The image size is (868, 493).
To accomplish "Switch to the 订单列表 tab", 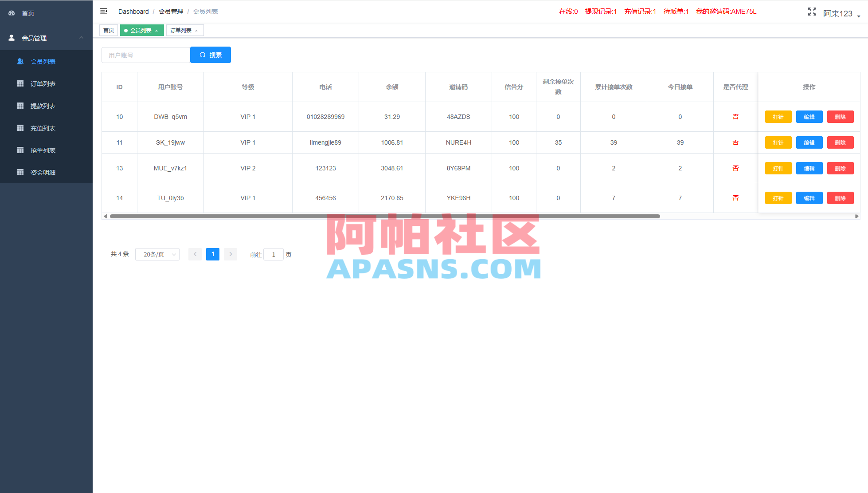I will tap(181, 30).
